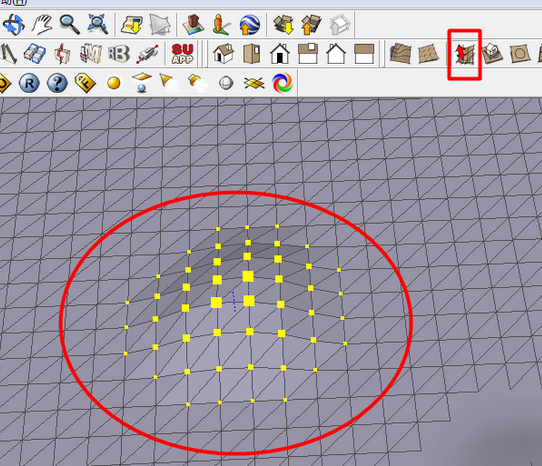Click the Share Model upload icon
The image size is (542, 466).
click(x=311, y=25)
